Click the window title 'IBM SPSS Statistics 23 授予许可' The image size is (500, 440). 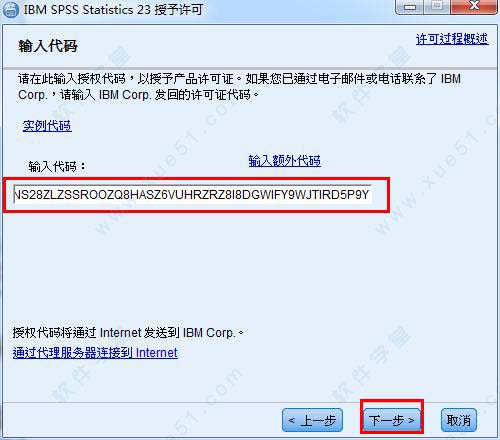113,9
